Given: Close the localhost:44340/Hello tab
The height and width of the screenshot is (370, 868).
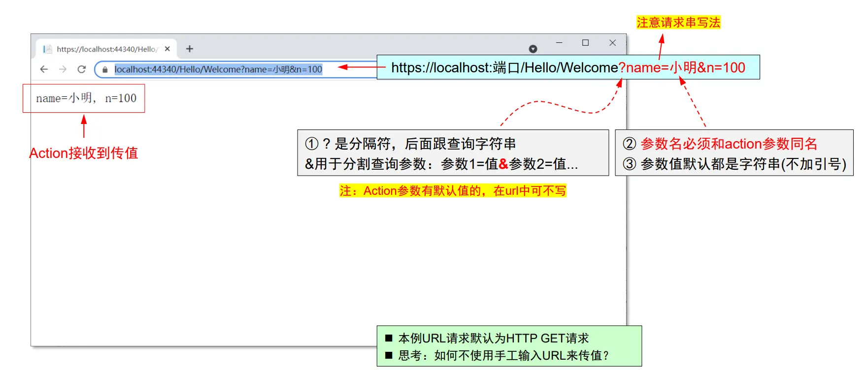Looking at the screenshot, I should click(x=167, y=49).
